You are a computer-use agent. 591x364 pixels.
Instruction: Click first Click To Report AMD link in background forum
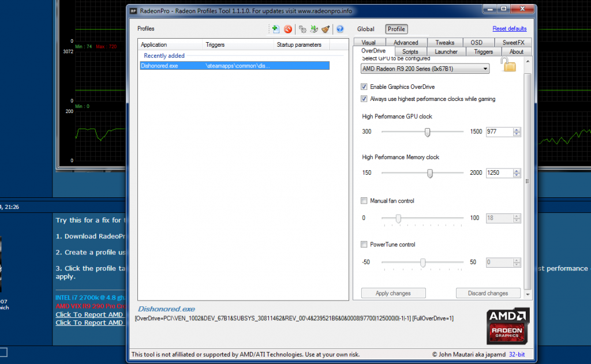click(x=89, y=314)
